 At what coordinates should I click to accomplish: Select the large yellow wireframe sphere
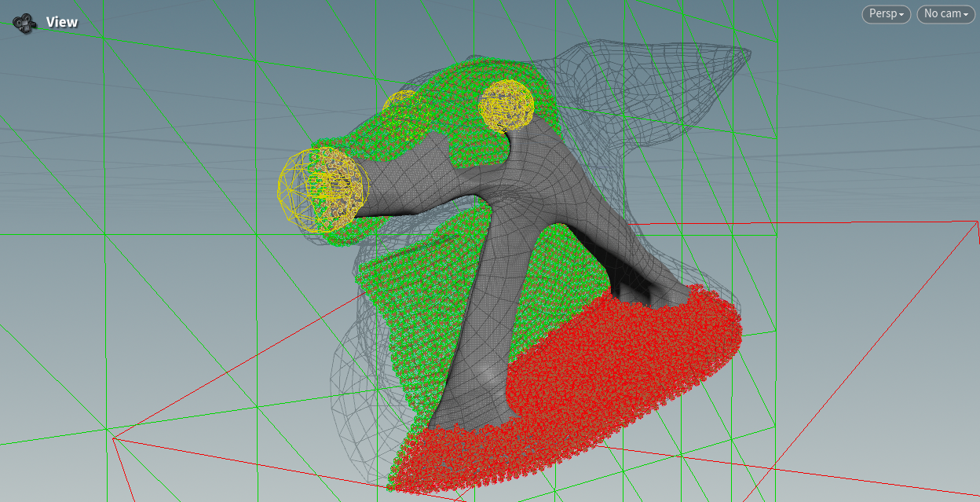(322, 189)
